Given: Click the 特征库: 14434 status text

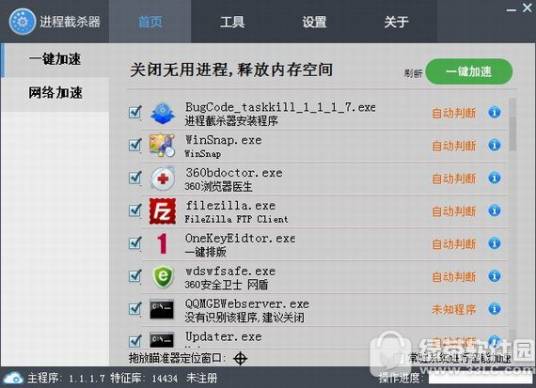Looking at the screenshot, I should 144,378.
